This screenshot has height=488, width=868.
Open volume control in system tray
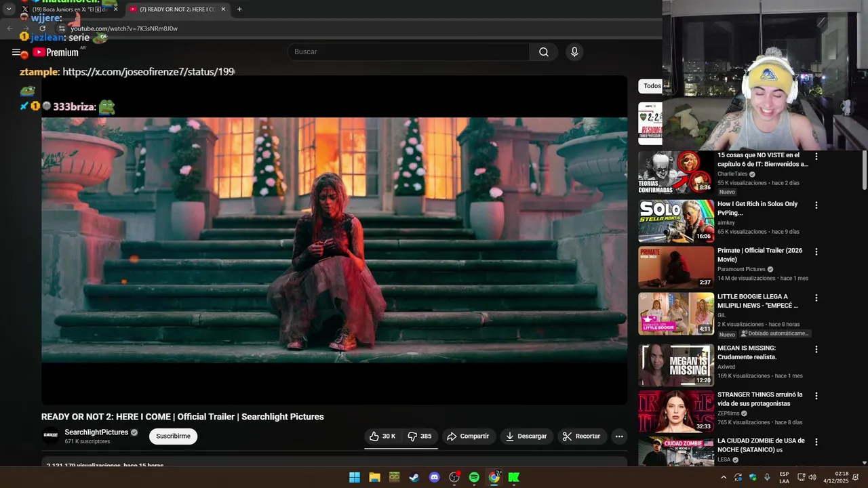(812, 477)
